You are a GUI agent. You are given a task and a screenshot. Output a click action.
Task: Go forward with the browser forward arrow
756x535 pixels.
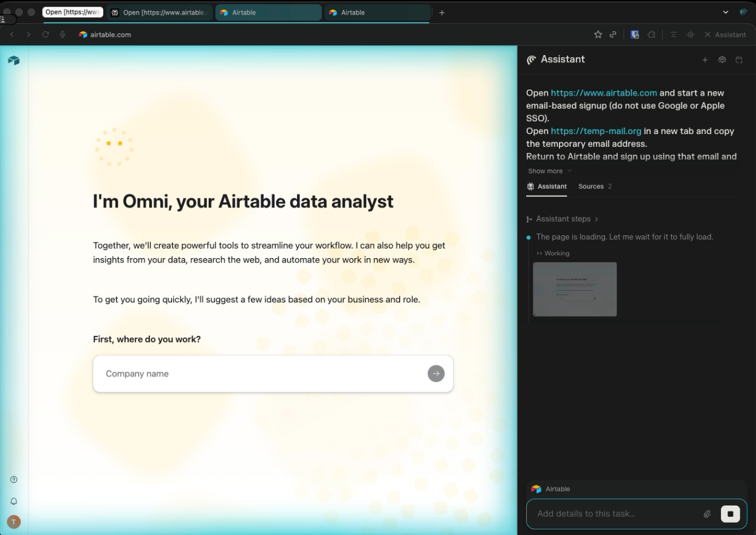(x=28, y=34)
